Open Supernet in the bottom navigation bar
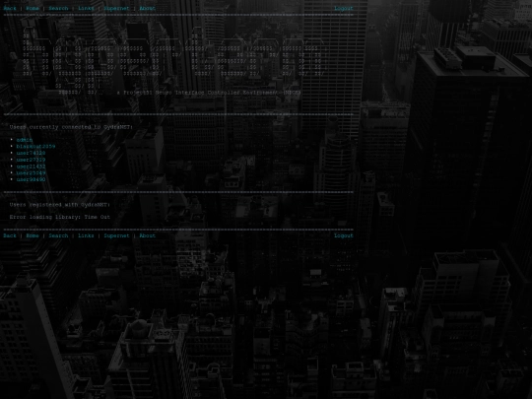Viewport: 532px width, 399px height. (116, 235)
